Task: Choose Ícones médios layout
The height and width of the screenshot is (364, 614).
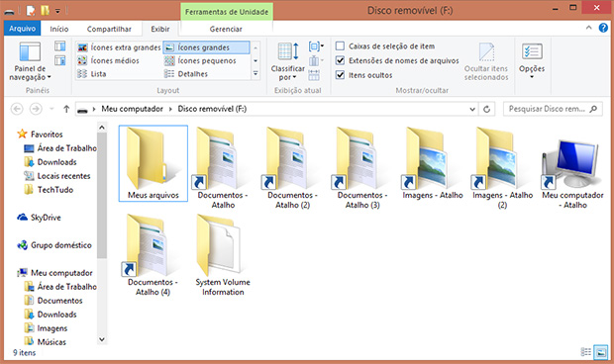Action: [x=108, y=60]
